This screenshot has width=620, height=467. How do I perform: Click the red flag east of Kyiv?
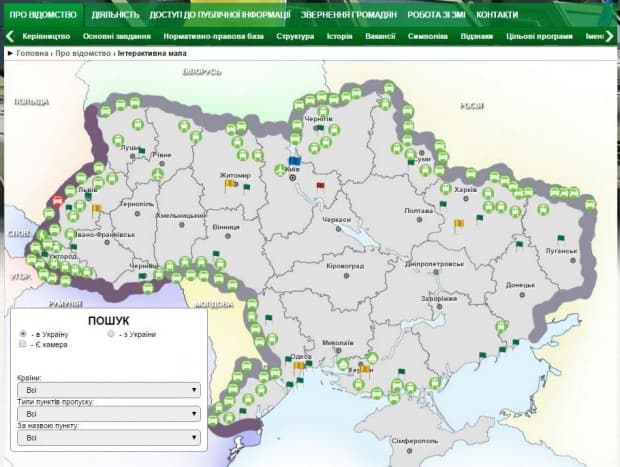(320, 186)
